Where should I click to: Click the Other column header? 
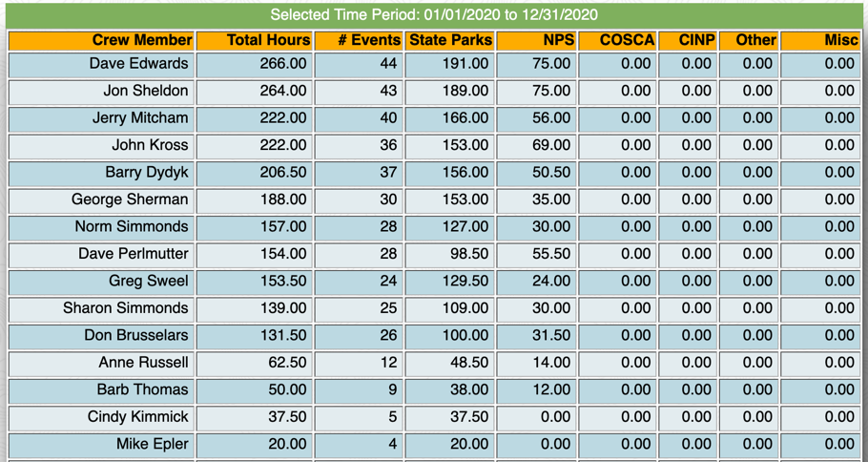(x=755, y=40)
